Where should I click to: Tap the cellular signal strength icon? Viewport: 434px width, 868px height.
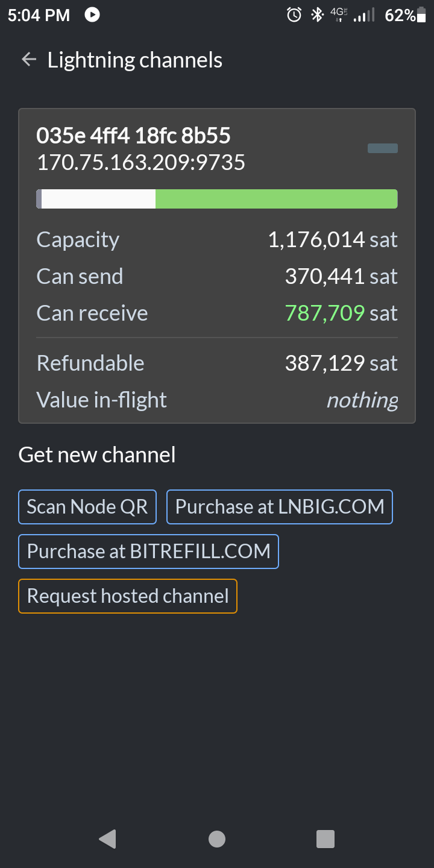point(364,15)
